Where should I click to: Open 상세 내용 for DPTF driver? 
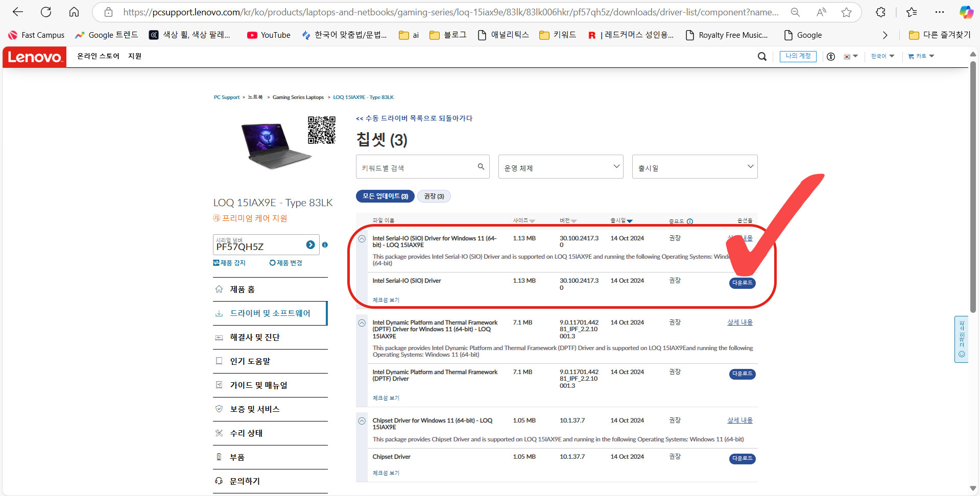coord(740,323)
